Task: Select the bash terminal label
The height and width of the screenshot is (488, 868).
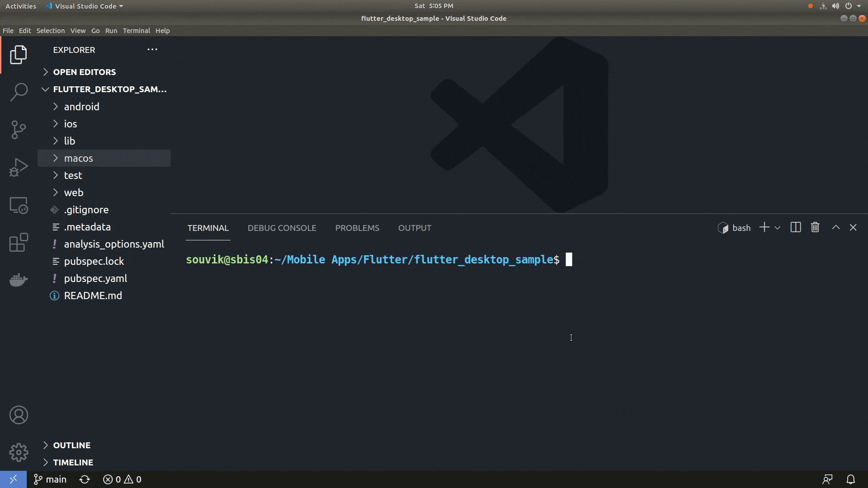Action: pos(734,228)
